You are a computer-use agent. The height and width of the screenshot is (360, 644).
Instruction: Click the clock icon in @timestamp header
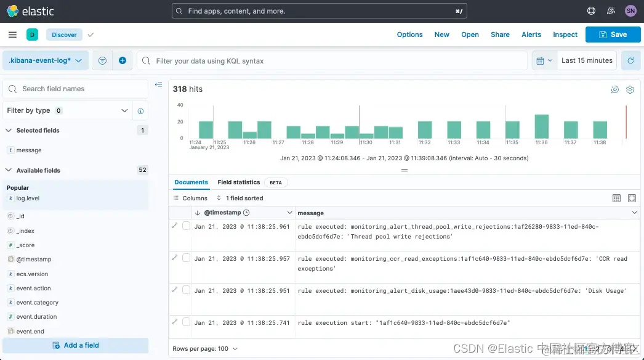point(246,213)
